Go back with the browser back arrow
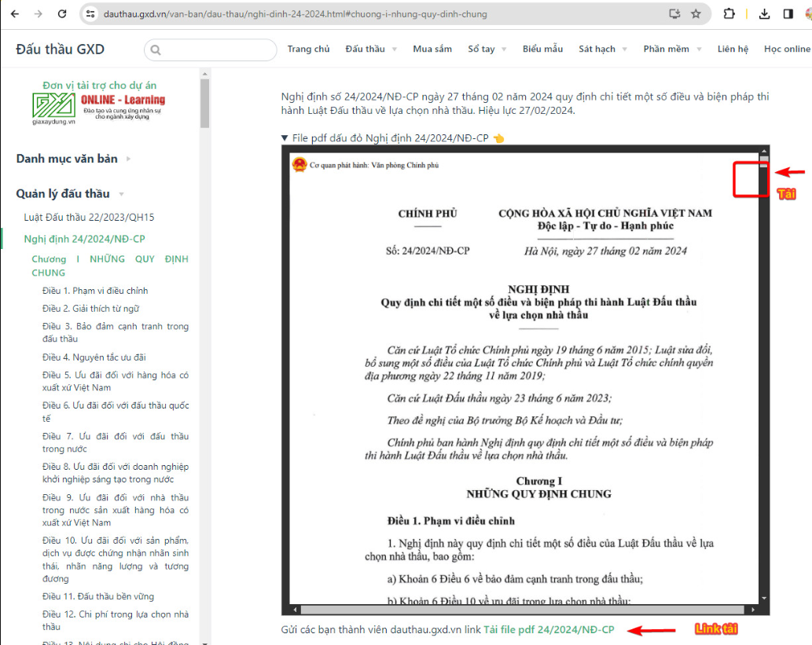This screenshot has width=812, height=645. (x=14, y=14)
